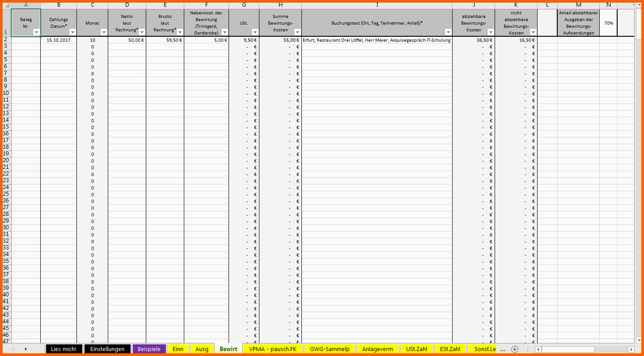Viewport: 644px width, 356px height.
Task: Open the Summe Bewirtungs-Kosten filter
Action: (297, 32)
